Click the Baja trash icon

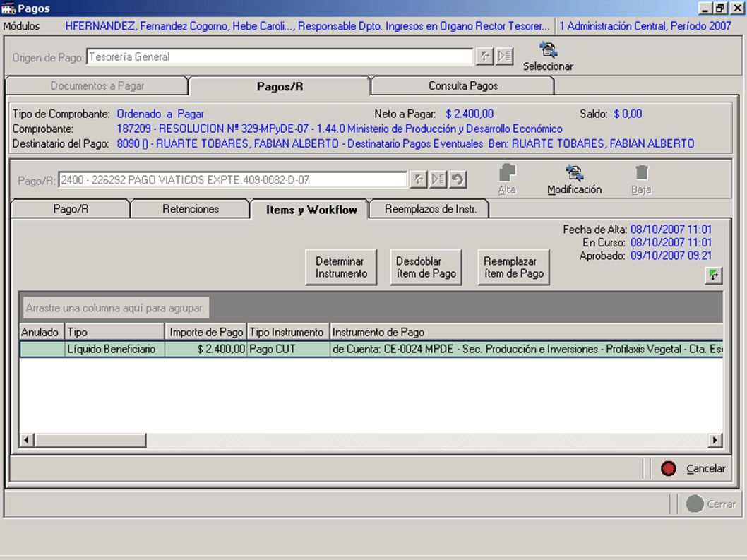pos(642,172)
